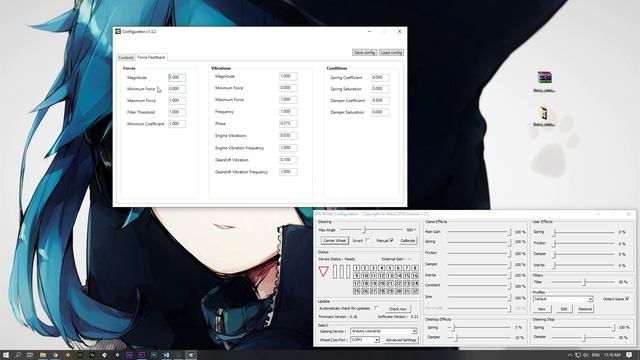The width and height of the screenshot is (640, 360).
Task: Click the Gearshift Vibration Frequency field
Action: [288, 172]
